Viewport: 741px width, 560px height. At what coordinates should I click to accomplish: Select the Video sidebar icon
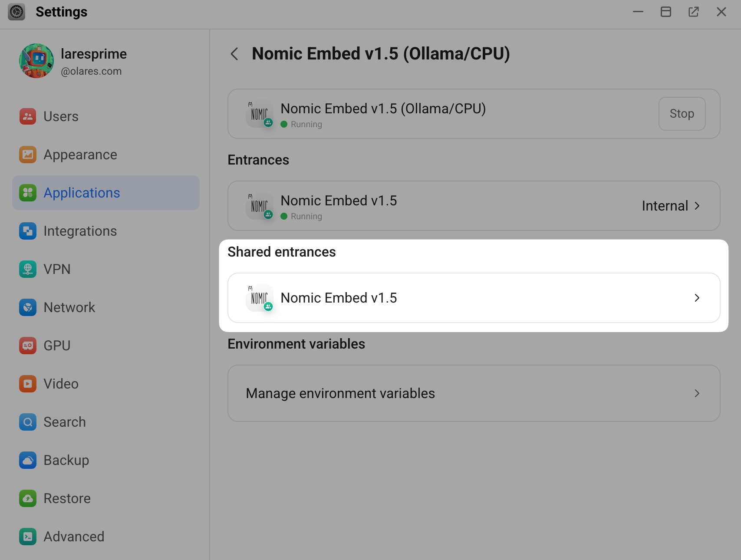(x=27, y=384)
